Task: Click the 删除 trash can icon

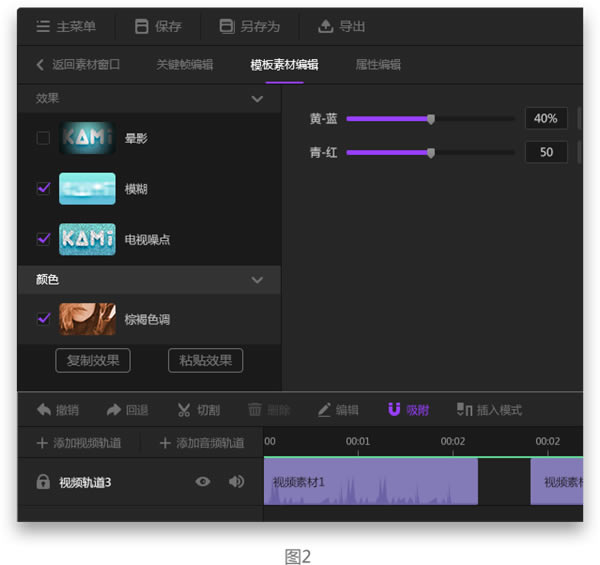Action: click(254, 410)
